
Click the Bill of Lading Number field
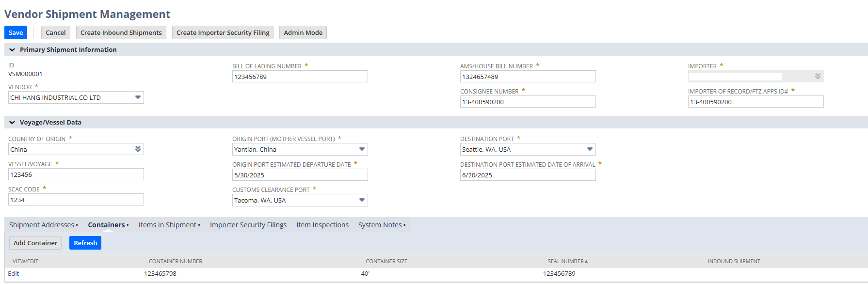click(300, 77)
